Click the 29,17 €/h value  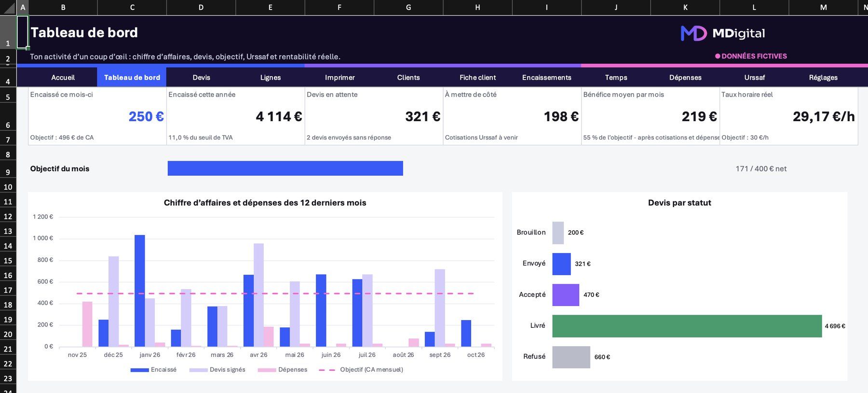(x=824, y=116)
